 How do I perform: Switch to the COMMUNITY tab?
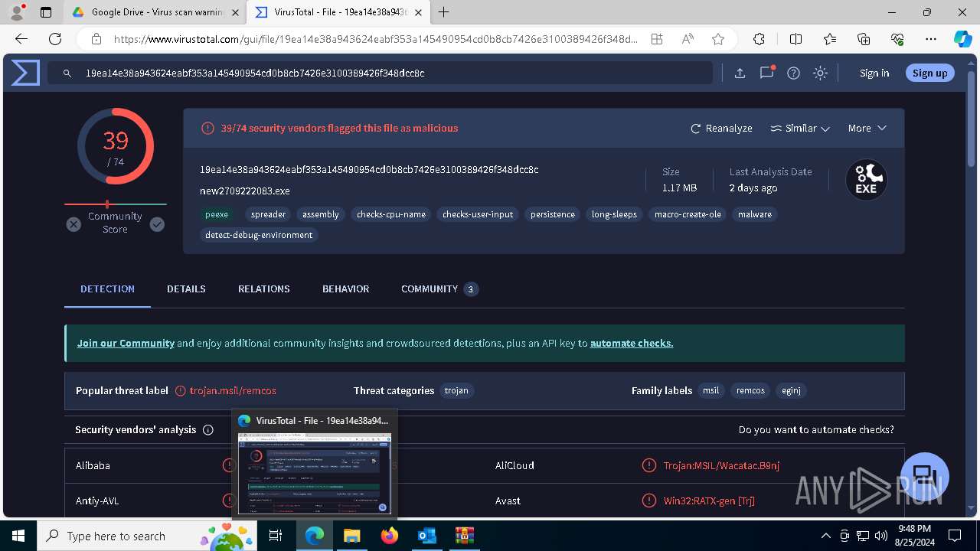click(439, 289)
